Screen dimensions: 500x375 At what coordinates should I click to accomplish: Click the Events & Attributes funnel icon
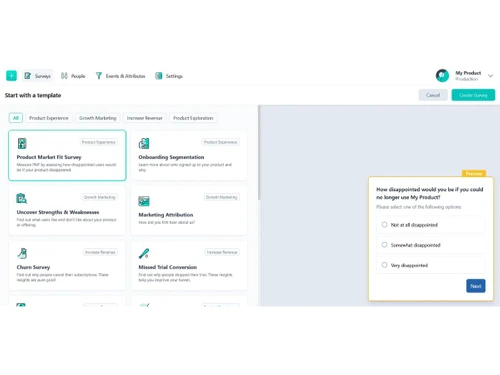click(x=99, y=76)
